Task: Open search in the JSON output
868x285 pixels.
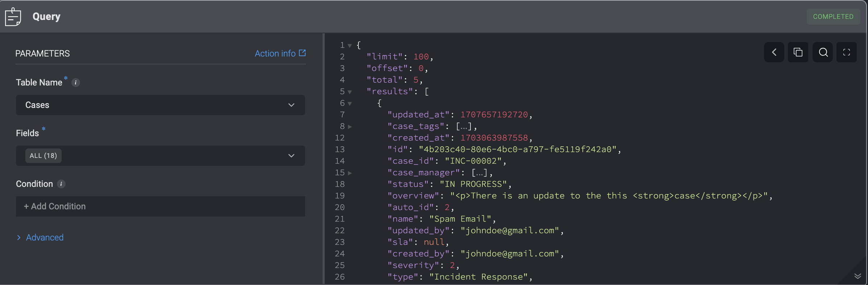Action: (823, 52)
